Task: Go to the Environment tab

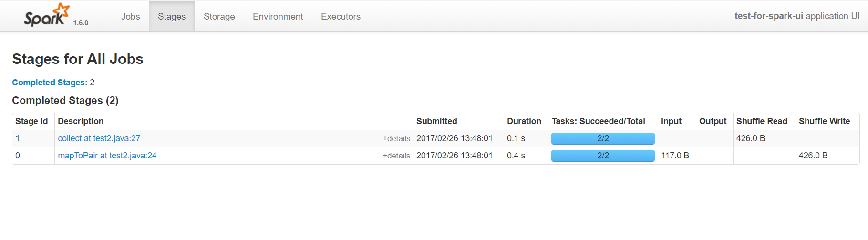Action: click(278, 17)
